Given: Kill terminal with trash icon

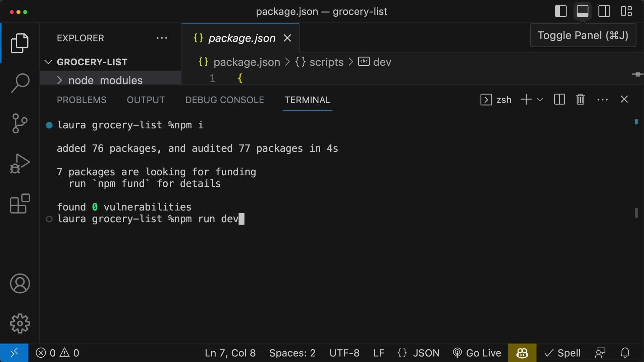Looking at the screenshot, I should click(580, 100).
